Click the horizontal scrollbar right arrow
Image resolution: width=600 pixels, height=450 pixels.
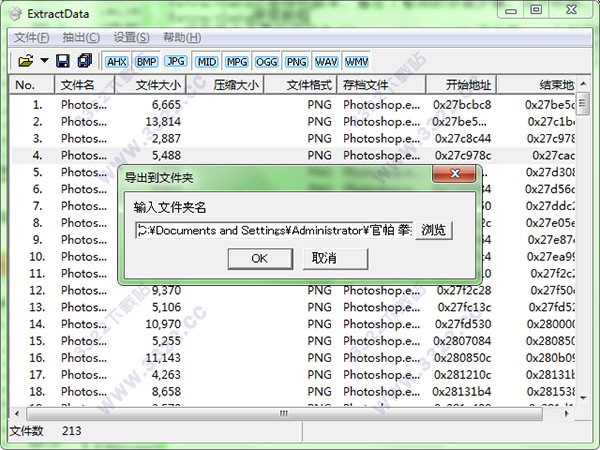tap(567, 413)
